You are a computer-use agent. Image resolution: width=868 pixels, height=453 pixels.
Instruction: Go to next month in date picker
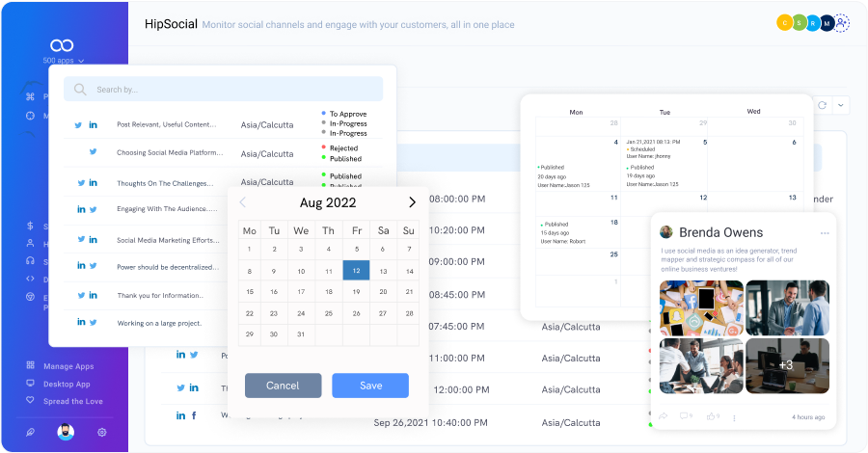[x=412, y=202]
